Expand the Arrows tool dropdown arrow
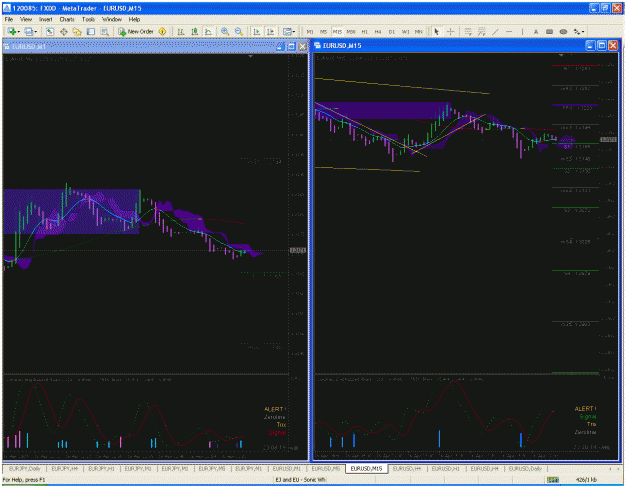 tap(584, 31)
